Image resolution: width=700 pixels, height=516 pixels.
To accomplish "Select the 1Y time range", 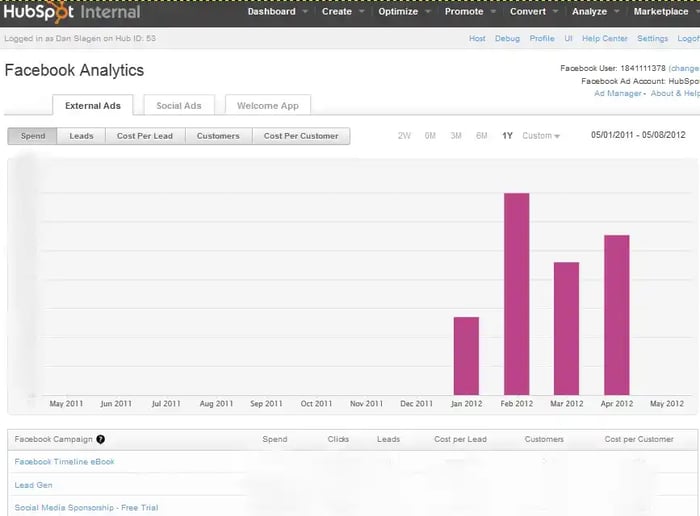I will point(507,136).
